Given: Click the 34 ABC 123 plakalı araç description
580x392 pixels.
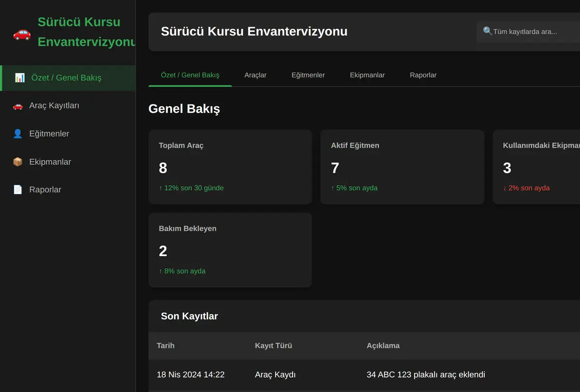Looking at the screenshot, I should (x=426, y=375).
